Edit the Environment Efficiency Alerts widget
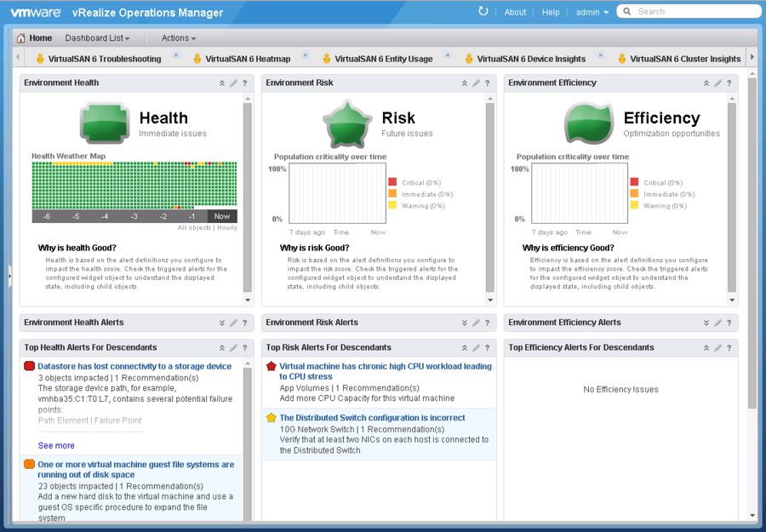 tap(717, 323)
